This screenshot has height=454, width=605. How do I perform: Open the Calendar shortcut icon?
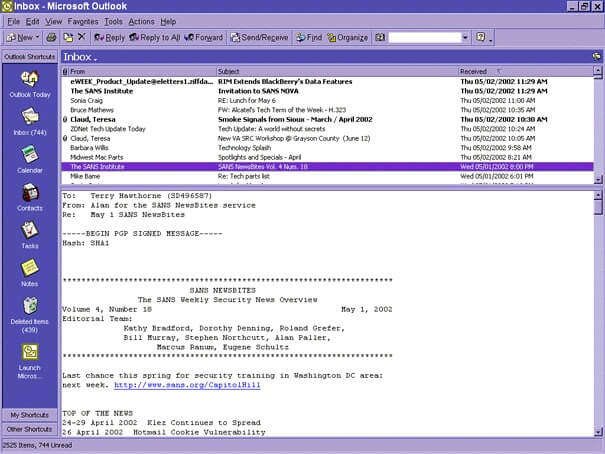tap(30, 155)
